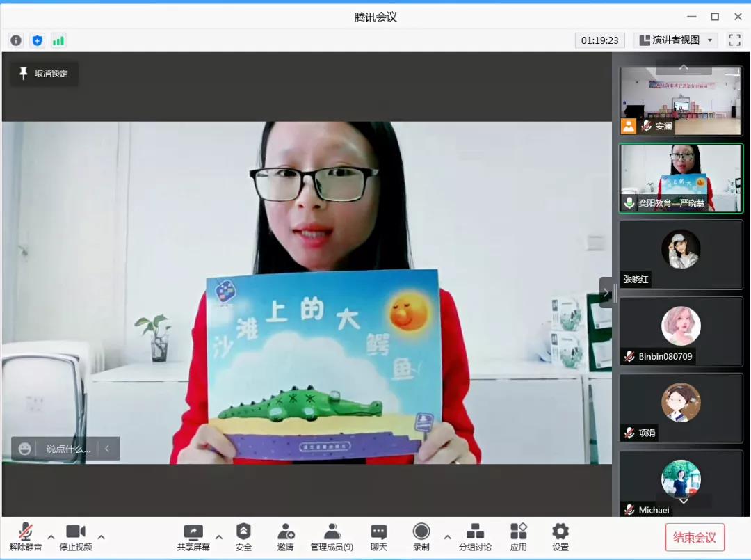The height and width of the screenshot is (560, 751).
Task: Click the muted mic icon beside 项娟
Action: click(629, 433)
